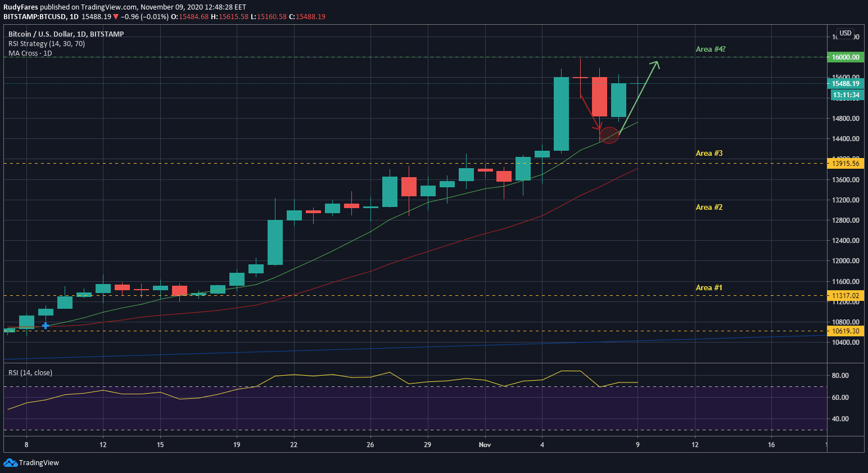
Task: Click the RSI (14, close) pane label
Action: click(x=30, y=373)
